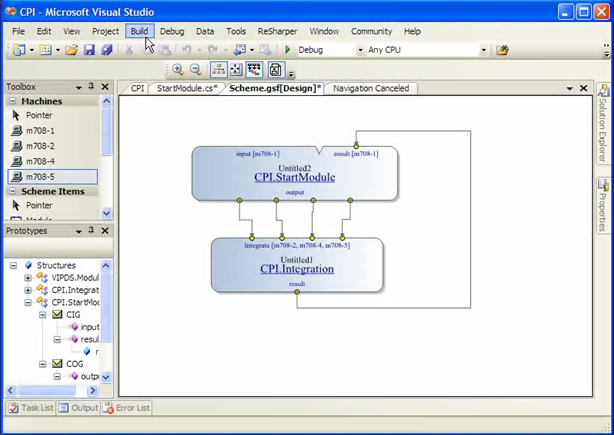Close the Prototypes panel
The width and height of the screenshot is (614, 435).
coord(105,231)
